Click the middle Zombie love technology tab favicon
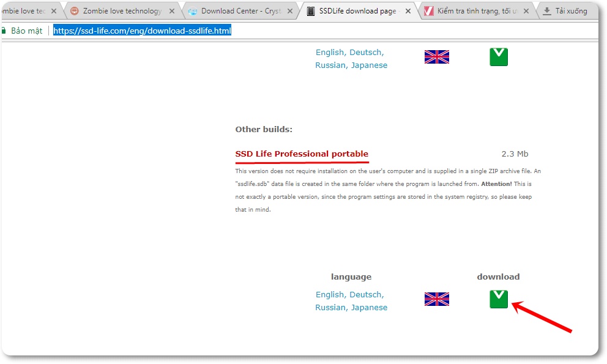Screen dimensions: 607x364 [74, 11]
